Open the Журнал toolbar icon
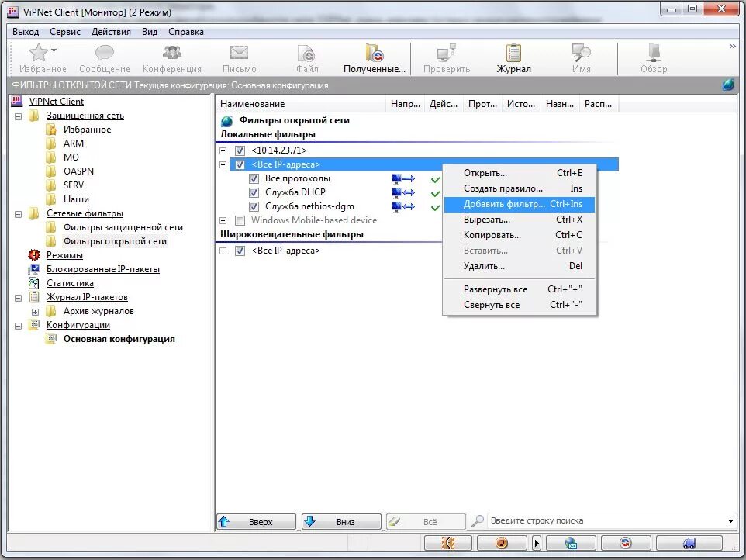This screenshot has height=560, width=746. 513,52
